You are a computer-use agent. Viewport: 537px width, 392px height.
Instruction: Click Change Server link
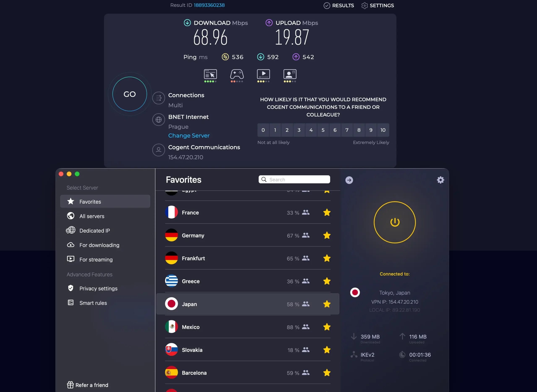tap(189, 135)
